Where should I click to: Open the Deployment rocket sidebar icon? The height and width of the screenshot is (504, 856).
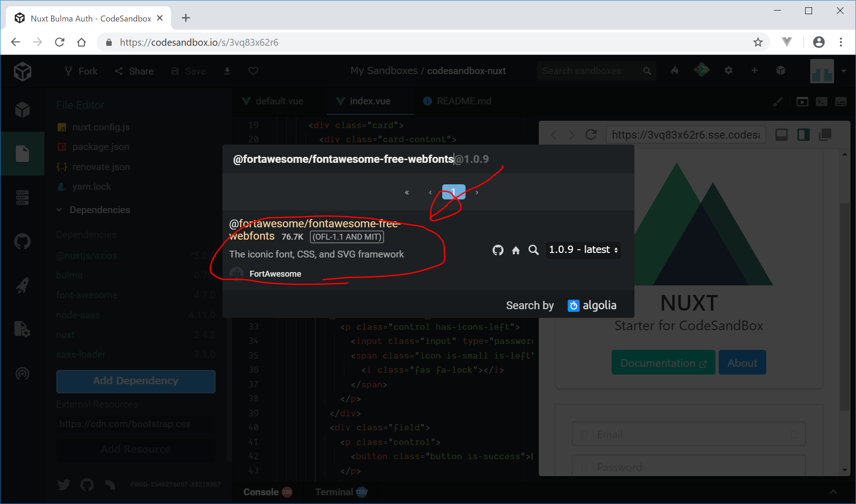point(22,285)
